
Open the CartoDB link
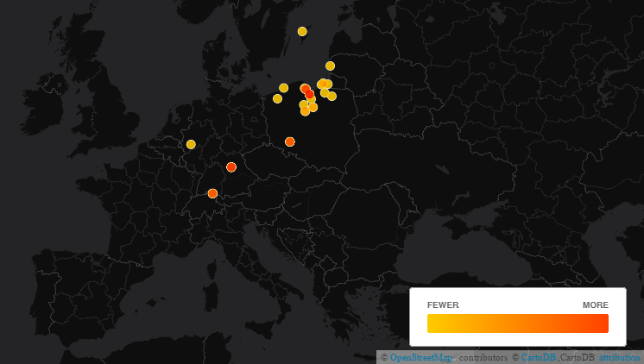[538, 357]
